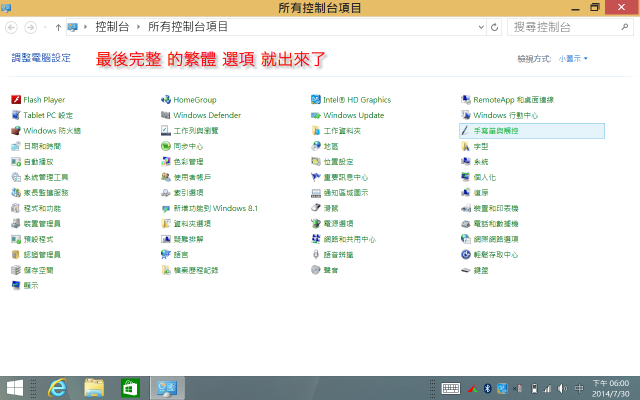Open Windows 防火牆
This screenshot has height=400, width=640.
point(46,131)
